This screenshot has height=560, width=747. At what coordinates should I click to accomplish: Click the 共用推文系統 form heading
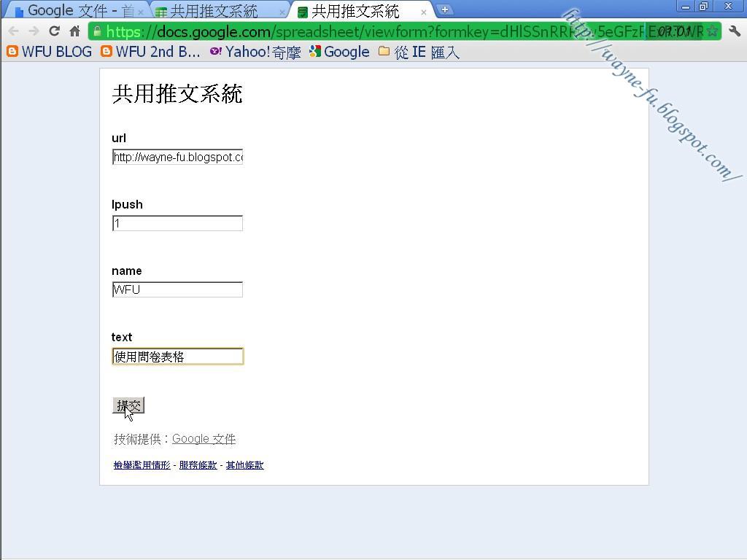click(177, 93)
